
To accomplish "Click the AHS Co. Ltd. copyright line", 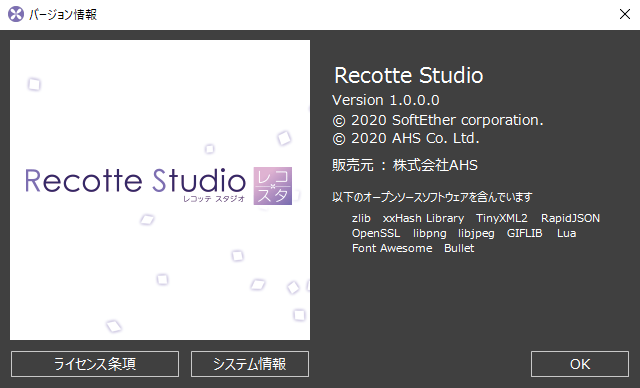I will pyautogui.click(x=406, y=138).
